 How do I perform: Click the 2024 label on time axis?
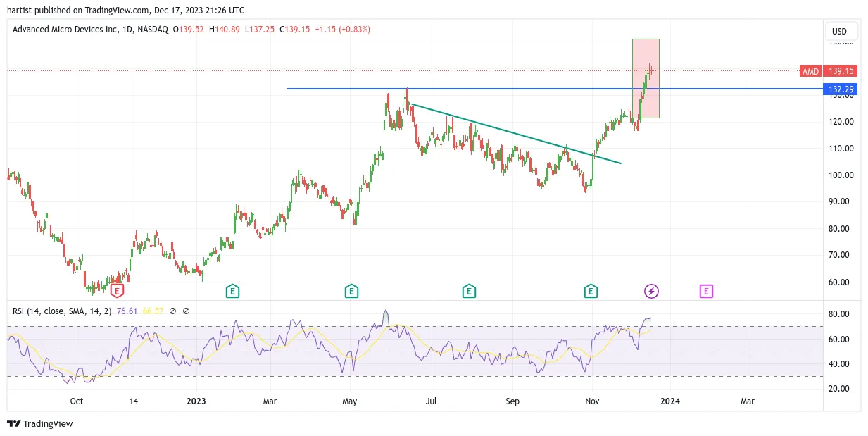coord(669,401)
